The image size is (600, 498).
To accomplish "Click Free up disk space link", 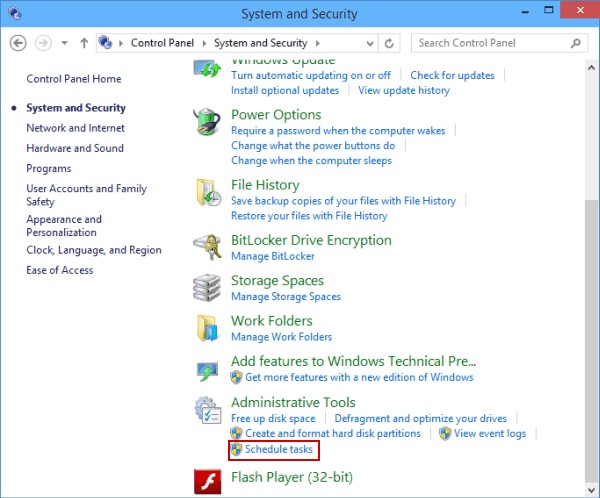I will (x=273, y=418).
